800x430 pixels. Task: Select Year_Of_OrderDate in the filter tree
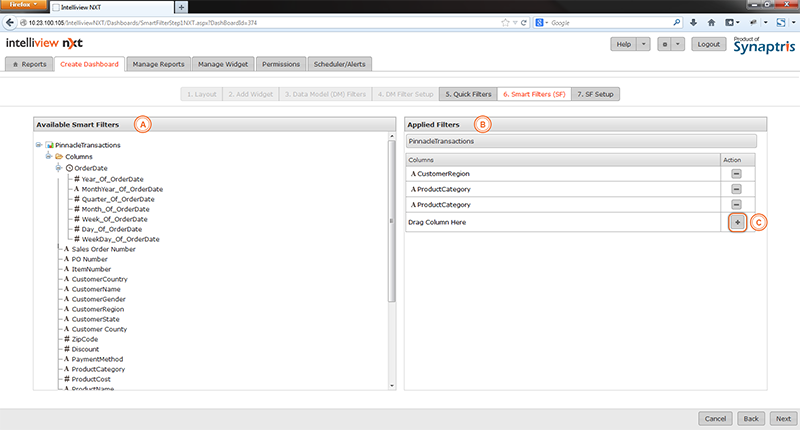tap(113, 179)
